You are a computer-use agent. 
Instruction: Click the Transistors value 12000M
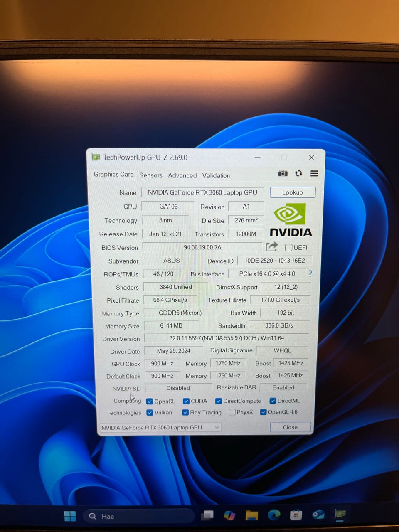click(x=246, y=234)
